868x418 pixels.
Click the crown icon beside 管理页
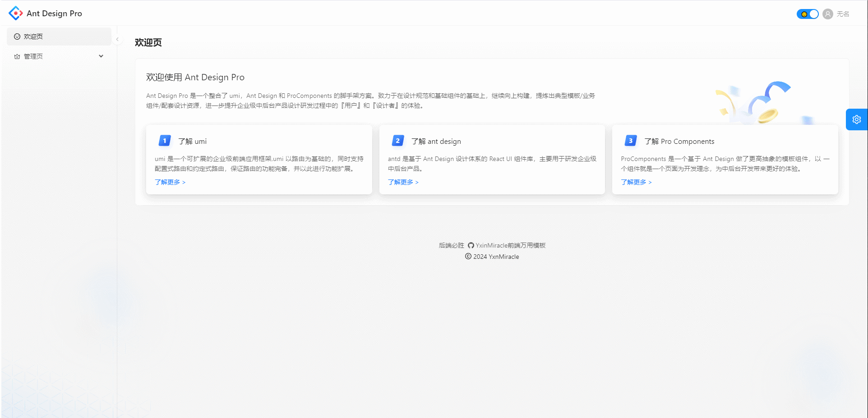tap(17, 56)
